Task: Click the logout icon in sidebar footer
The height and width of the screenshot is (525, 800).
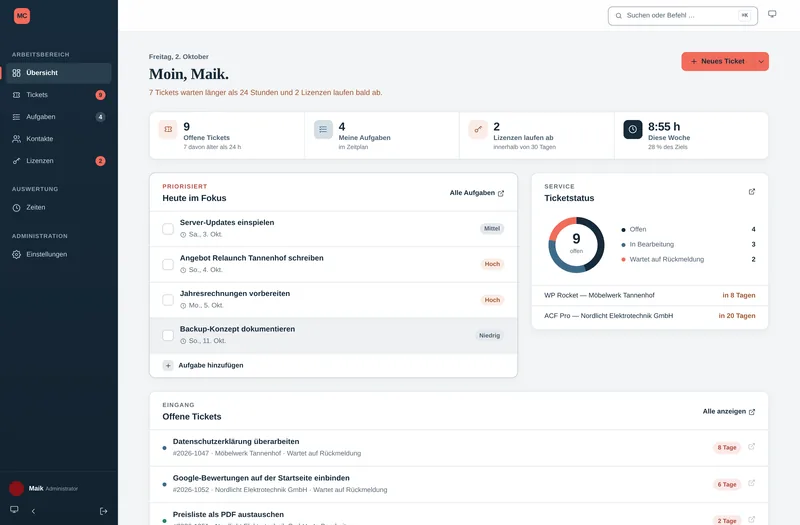Action: (x=104, y=511)
